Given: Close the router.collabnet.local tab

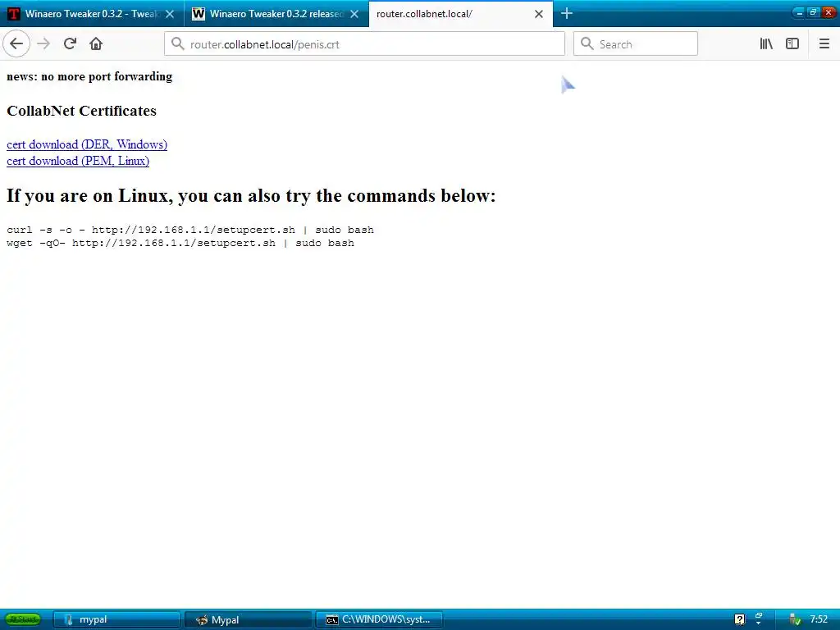Looking at the screenshot, I should point(539,14).
